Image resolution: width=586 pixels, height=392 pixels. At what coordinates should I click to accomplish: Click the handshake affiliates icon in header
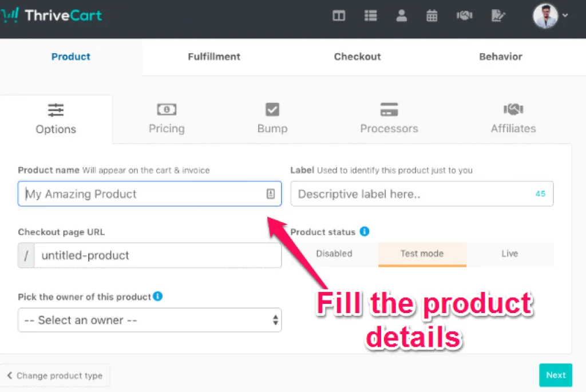click(464, 16)
